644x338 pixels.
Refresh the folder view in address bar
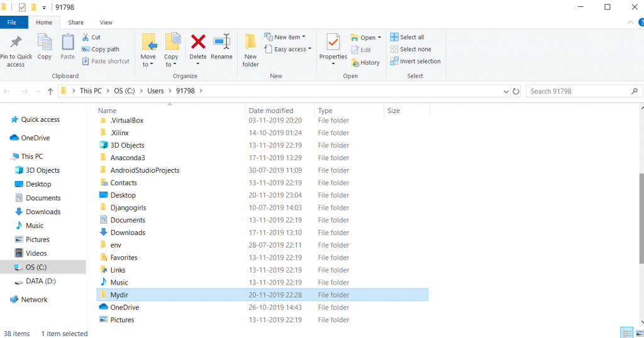(x=516, y=91)
